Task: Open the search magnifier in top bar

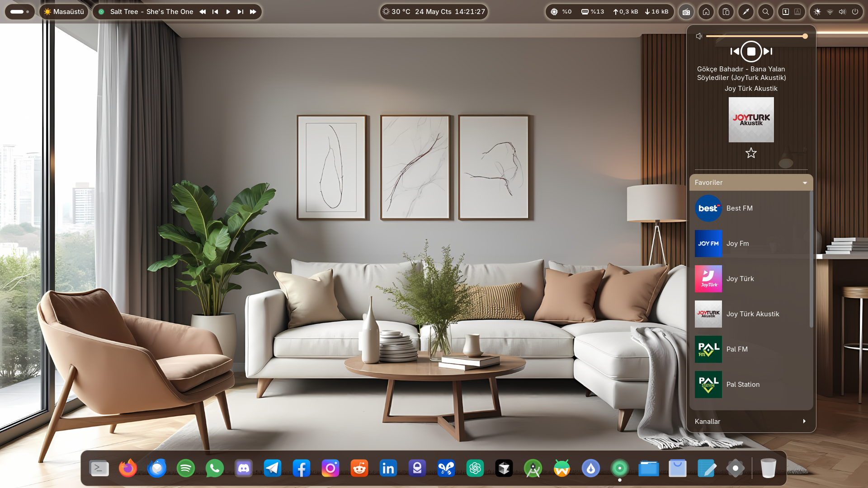Action: click(x=766, y=12)
